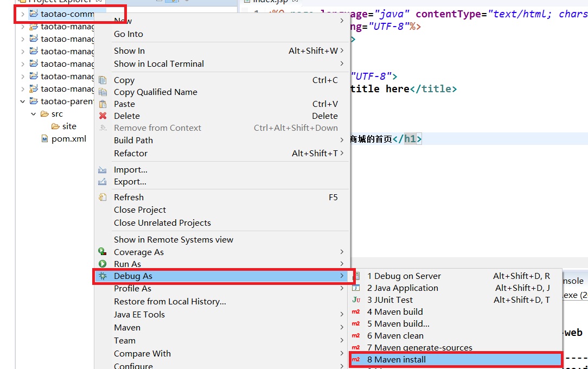
Task: Select Show in Local Terminal
Action: [x=159, y=63]
